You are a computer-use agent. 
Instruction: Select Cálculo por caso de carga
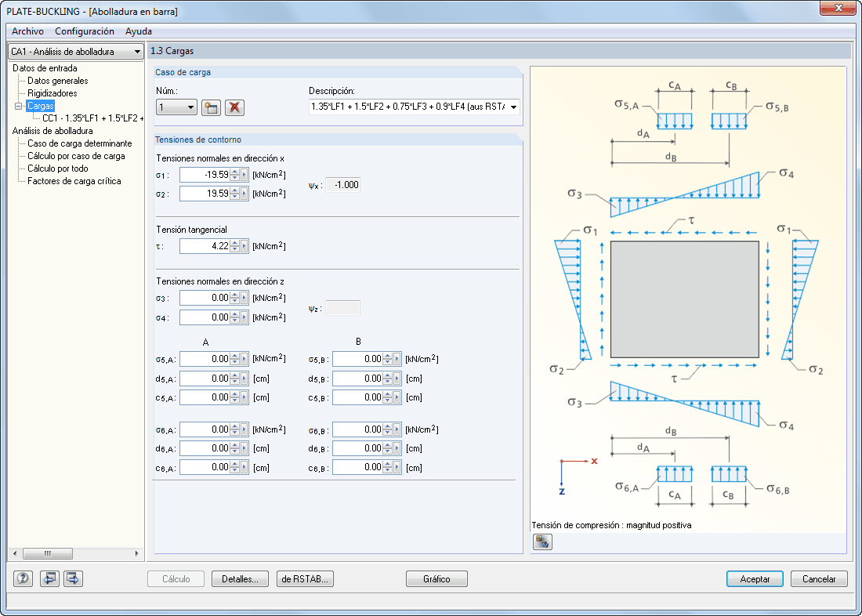point(77,156)
